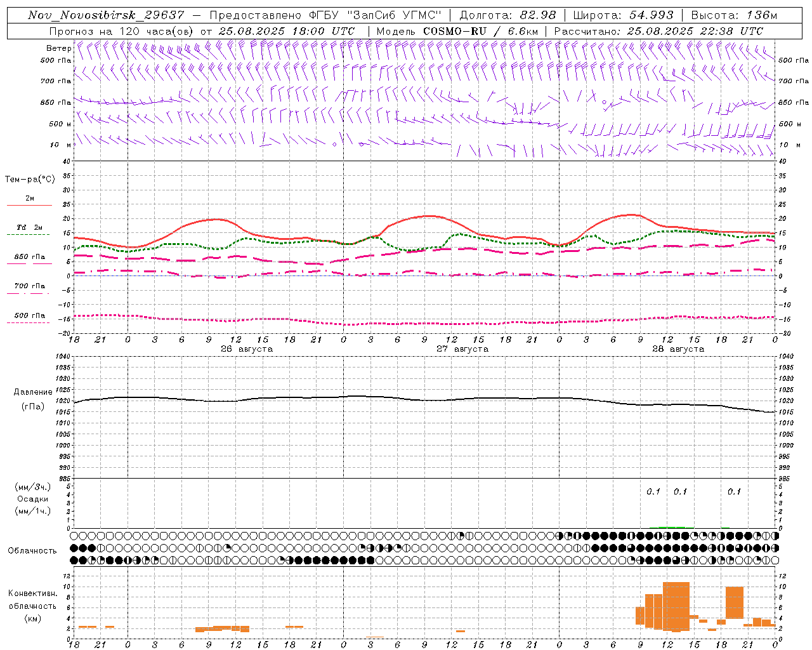Click the Td 2м legend entry
Image resolution: width=812 pixels, height=650 pixels.
pos(29,227)
